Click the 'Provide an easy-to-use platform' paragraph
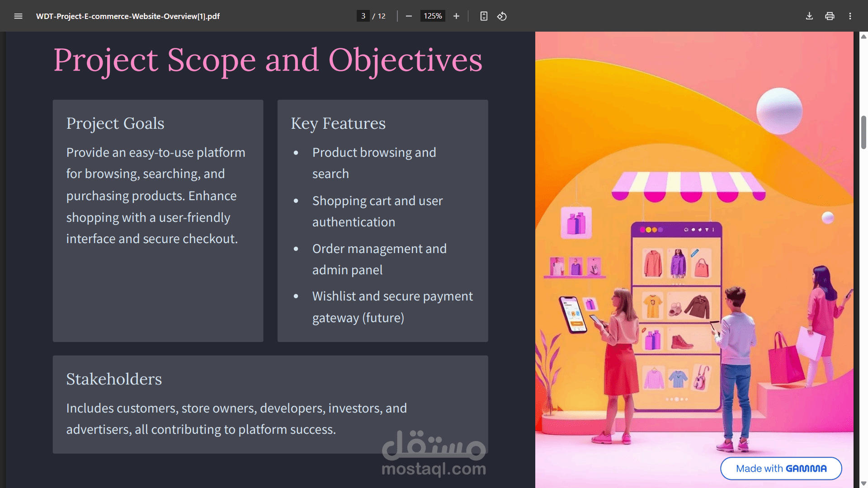Image resolution: width=868 pixels, height=488 pixels. pos(156,196)
